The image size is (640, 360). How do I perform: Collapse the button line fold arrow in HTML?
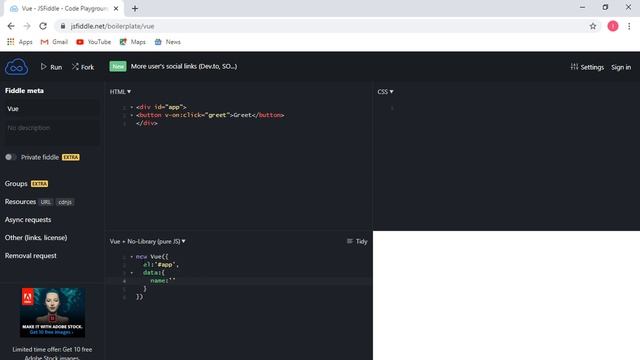(x=131, y=115)
